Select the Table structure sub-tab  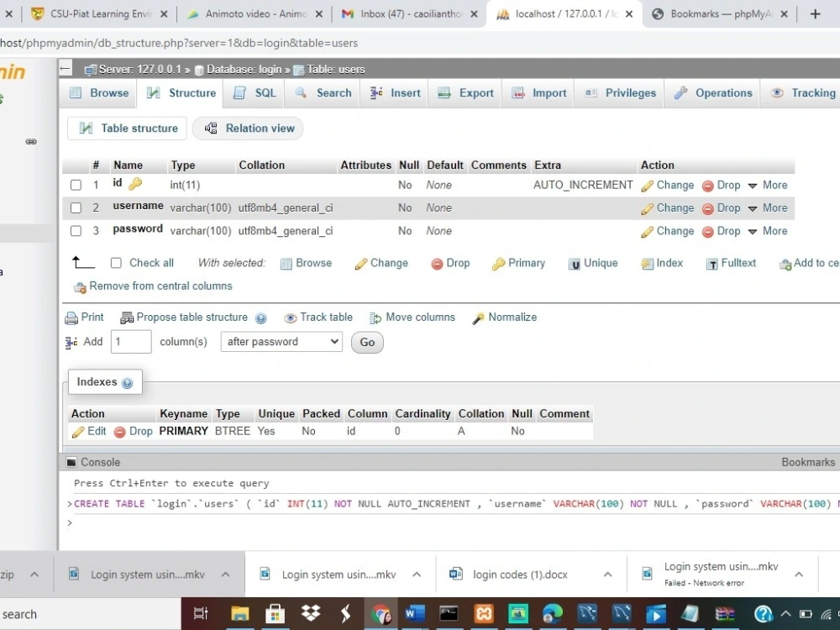pyautogui.click(x=128, y=128)
